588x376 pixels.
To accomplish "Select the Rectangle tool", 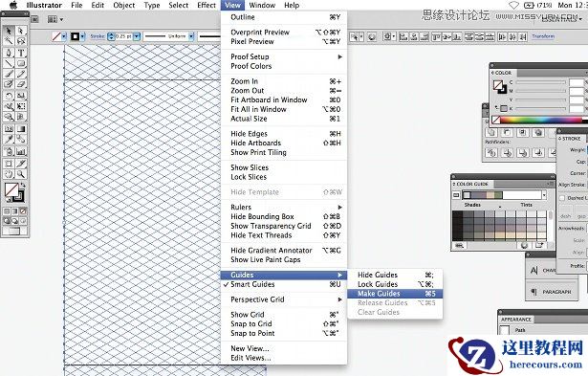I will [x=21, y=63].
